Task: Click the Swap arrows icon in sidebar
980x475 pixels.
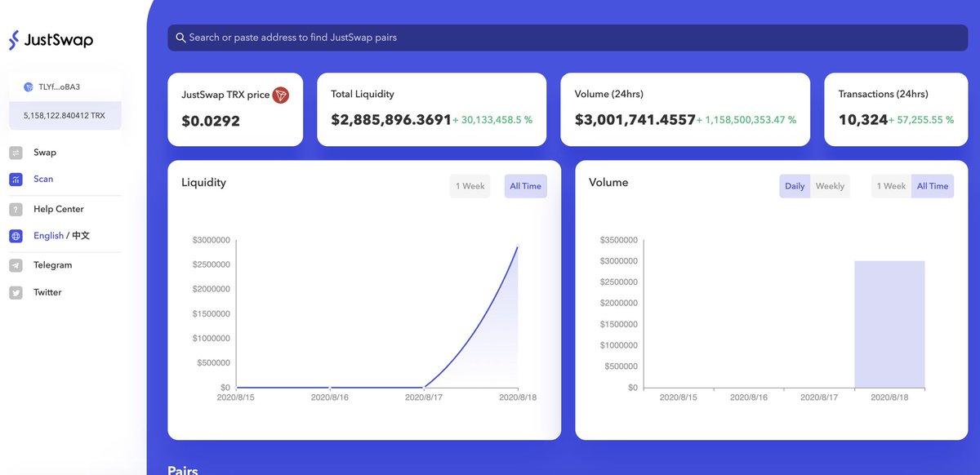Action: pyautogui.click(x=16, y=153)
